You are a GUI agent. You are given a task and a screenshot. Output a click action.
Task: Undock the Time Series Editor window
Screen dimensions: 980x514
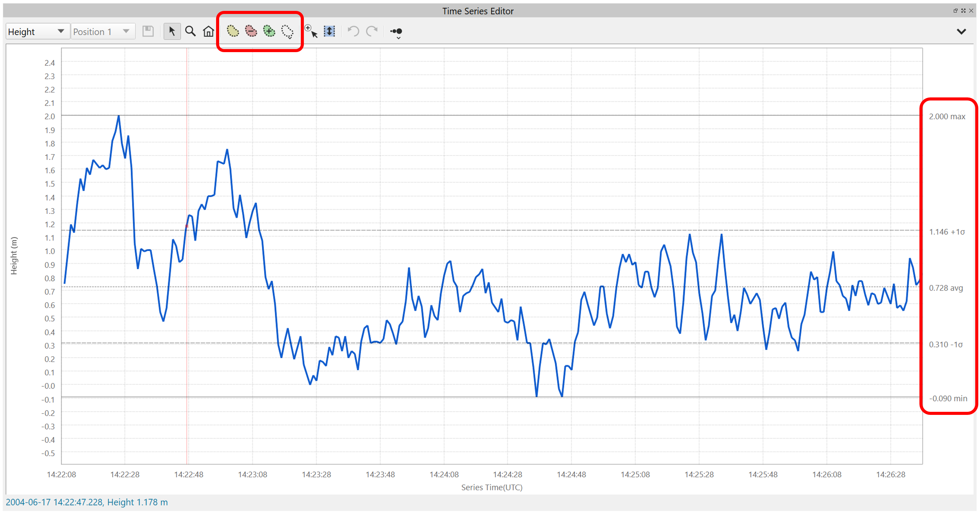tap(955, 11)
